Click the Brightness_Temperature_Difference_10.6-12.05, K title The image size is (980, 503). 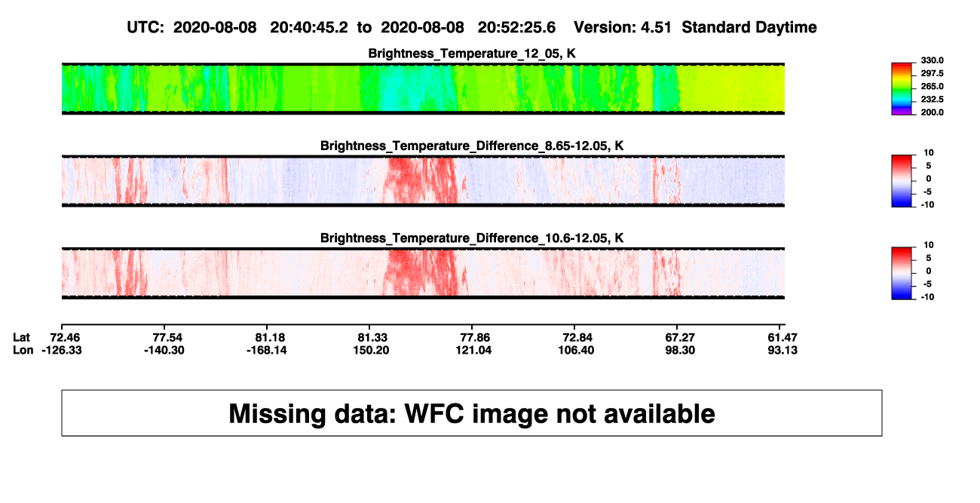472,238
